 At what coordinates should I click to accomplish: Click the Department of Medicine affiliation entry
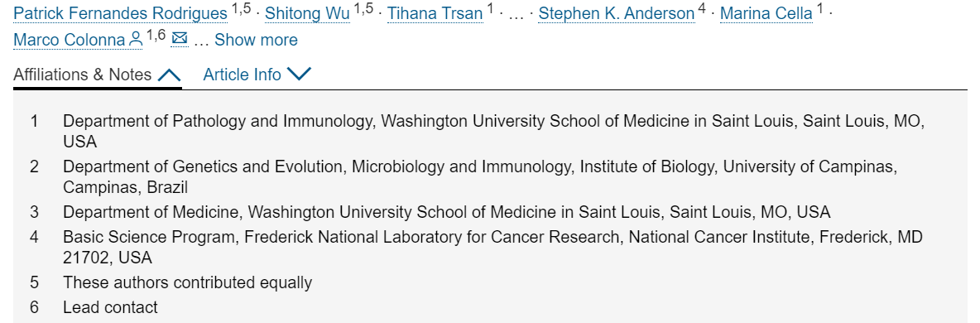click(x=446, y=212)
